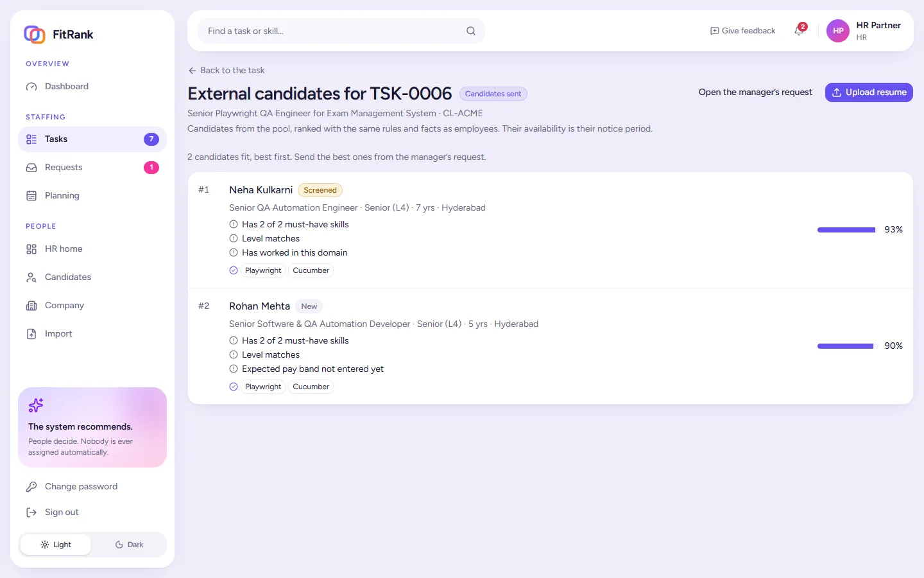Click Neha Kulkarni's 93% score bar
This screenshot has width=924, height=578.
pos(847,230)
